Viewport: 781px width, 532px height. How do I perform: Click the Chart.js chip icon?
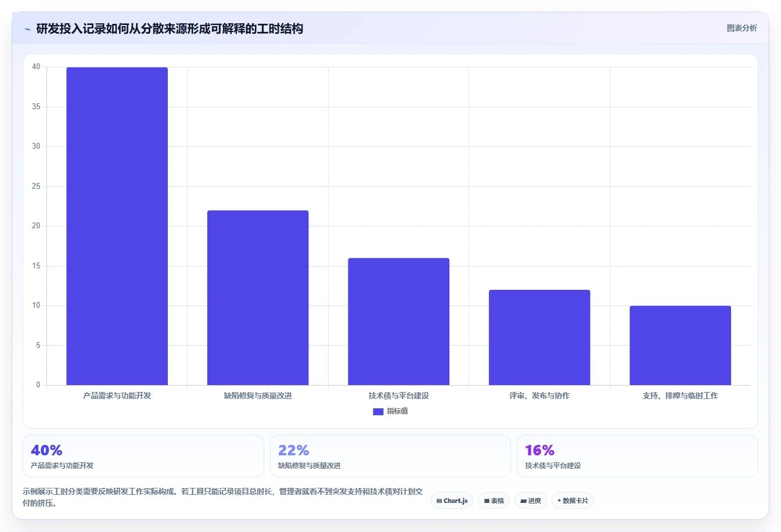439,501
